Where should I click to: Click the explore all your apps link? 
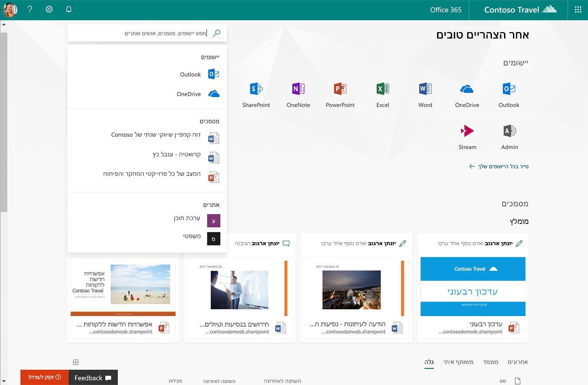499,166
